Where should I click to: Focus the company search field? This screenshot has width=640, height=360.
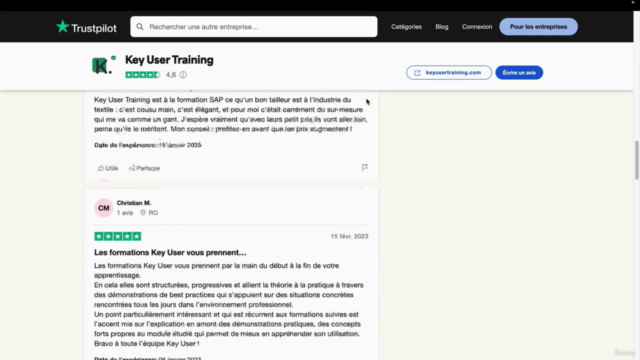pos(253,27)
